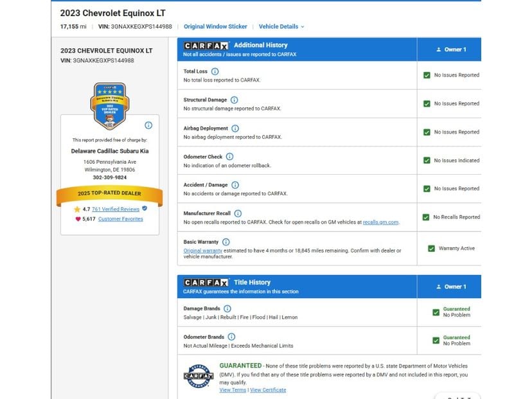532x399 pixels.
Task: Click the Odometer Brands info icon
Action: pos(231,337)
